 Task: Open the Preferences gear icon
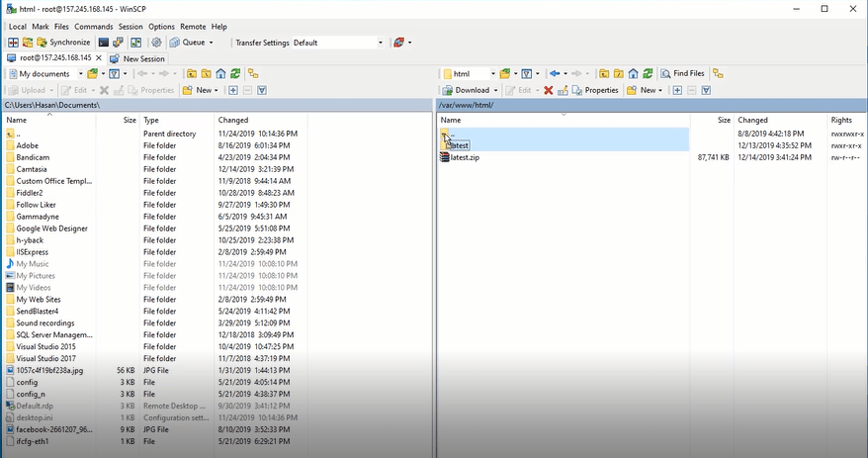(156, 43)
